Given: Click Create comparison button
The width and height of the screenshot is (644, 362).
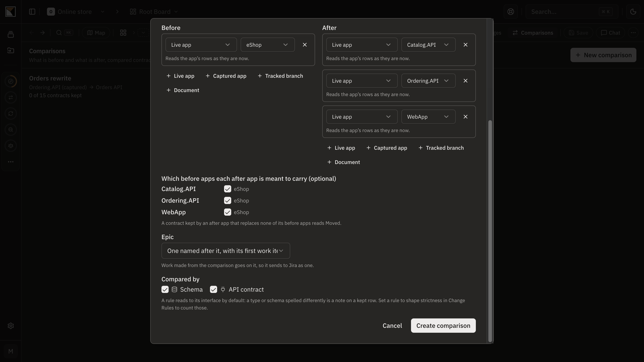Looking at the screenshot, I should [x=443, y=326].
